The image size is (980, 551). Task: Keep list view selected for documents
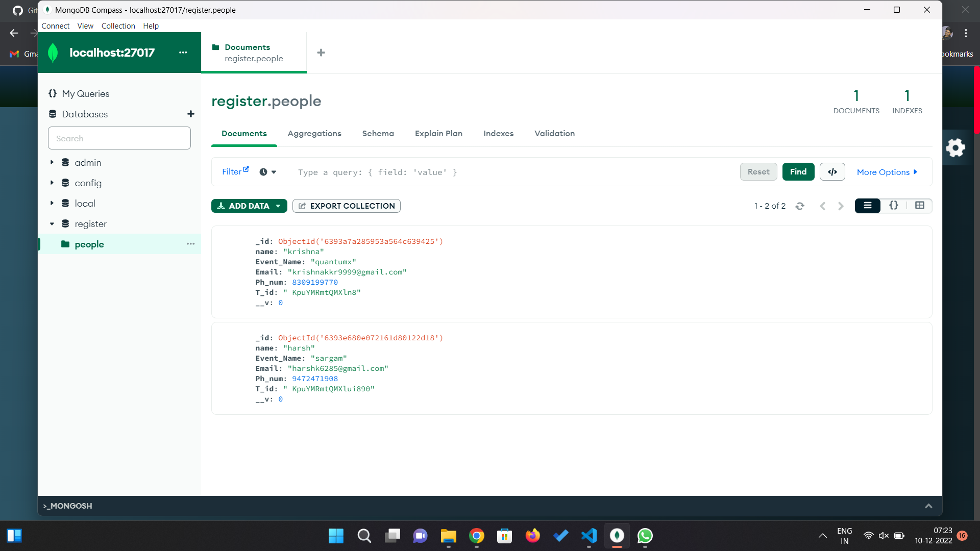pyautogui.click(x=867, y=205)
